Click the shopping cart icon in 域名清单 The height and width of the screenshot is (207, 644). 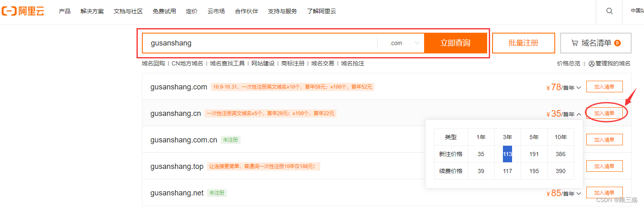coord(575,43)
